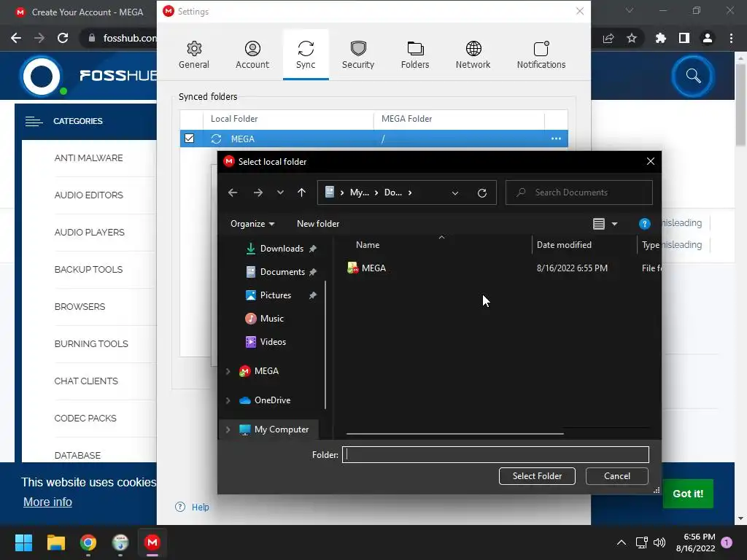
Task: Open Chrome extensions puzzle icon
Action: (661, 38)
